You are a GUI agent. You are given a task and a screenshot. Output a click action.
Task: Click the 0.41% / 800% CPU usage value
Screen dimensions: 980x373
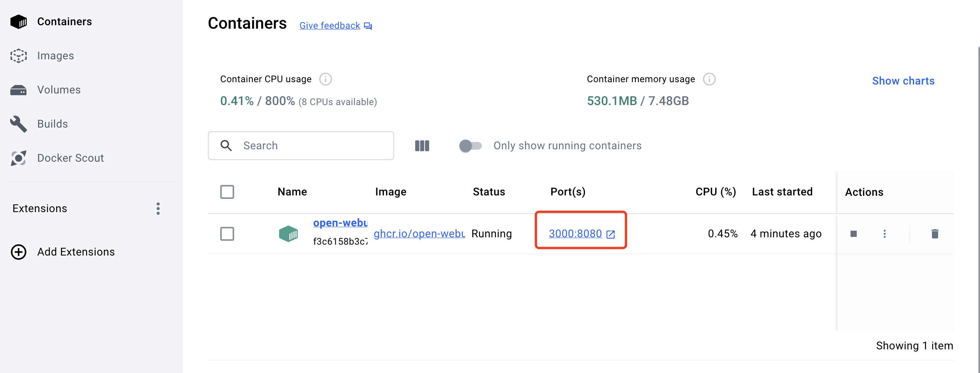pos(258,101)
